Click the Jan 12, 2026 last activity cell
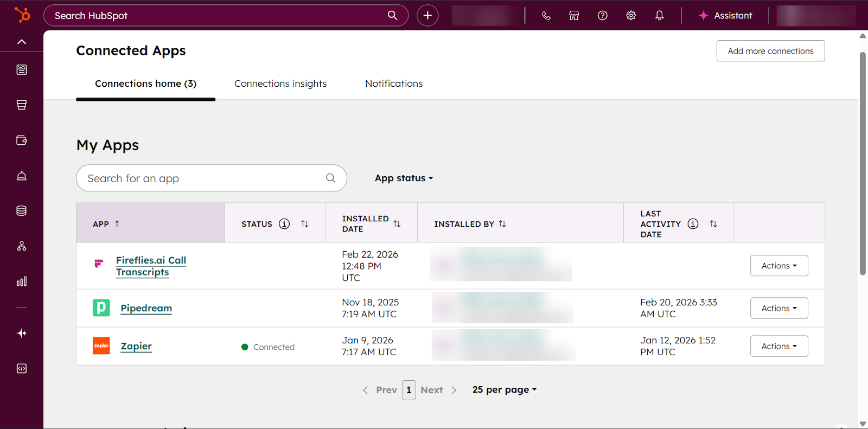Image resolution: width=868 pixels, height=429 pixels. pos(678,346)
